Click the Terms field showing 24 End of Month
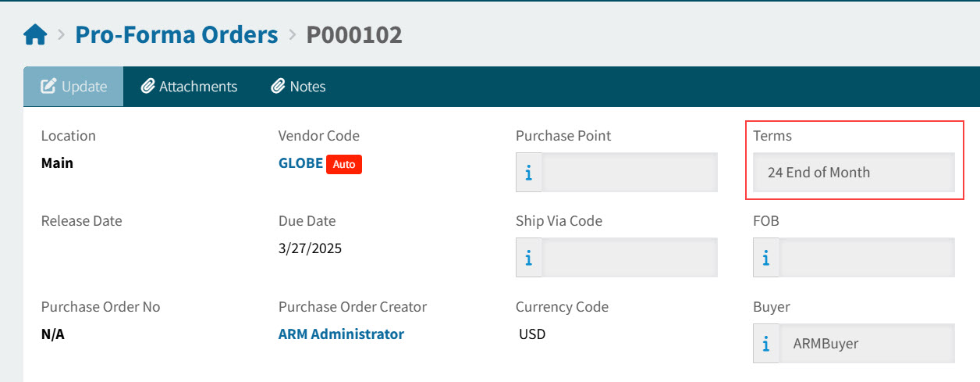The image size is (980, 382). [x=854, y=173]
